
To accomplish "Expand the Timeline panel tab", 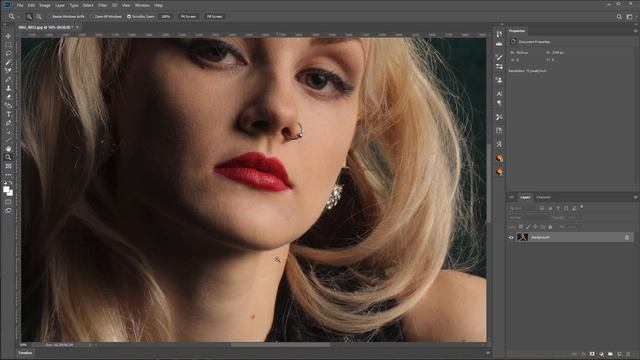I will coord(25,353).
